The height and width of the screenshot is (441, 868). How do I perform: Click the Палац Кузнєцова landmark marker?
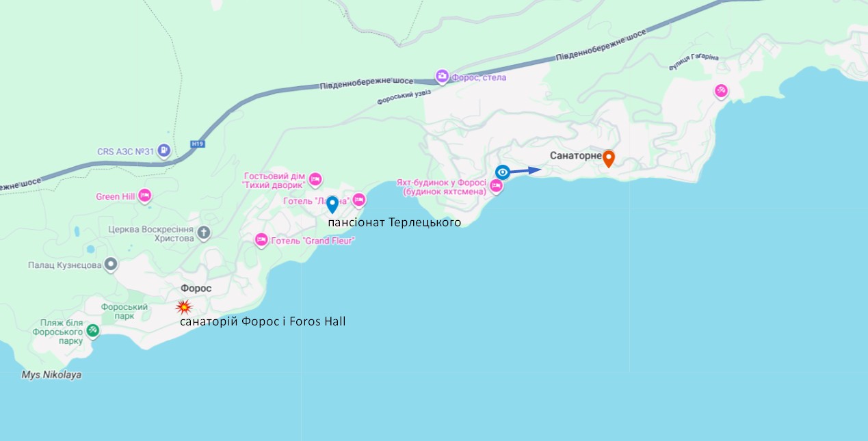[110, 265]
